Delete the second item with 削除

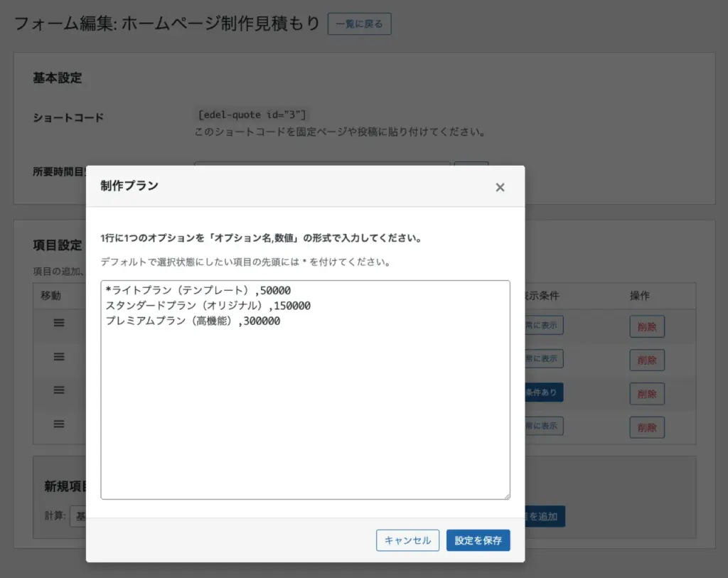click(x=646, y=360)
